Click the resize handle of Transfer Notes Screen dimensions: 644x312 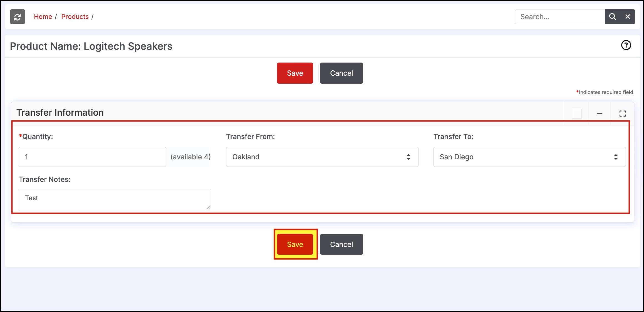tap(208, 207)
